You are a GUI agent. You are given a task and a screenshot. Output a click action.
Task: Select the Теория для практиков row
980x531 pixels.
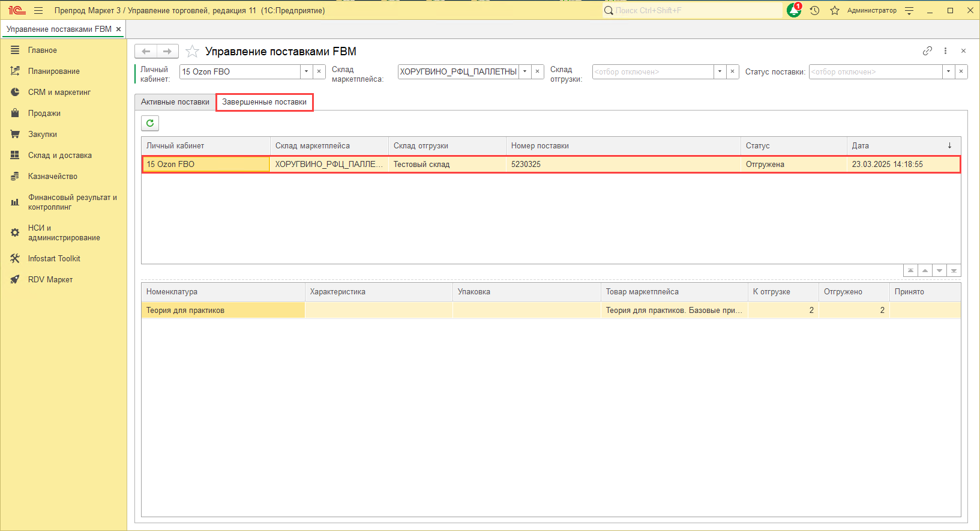click(x=223, y=311)
